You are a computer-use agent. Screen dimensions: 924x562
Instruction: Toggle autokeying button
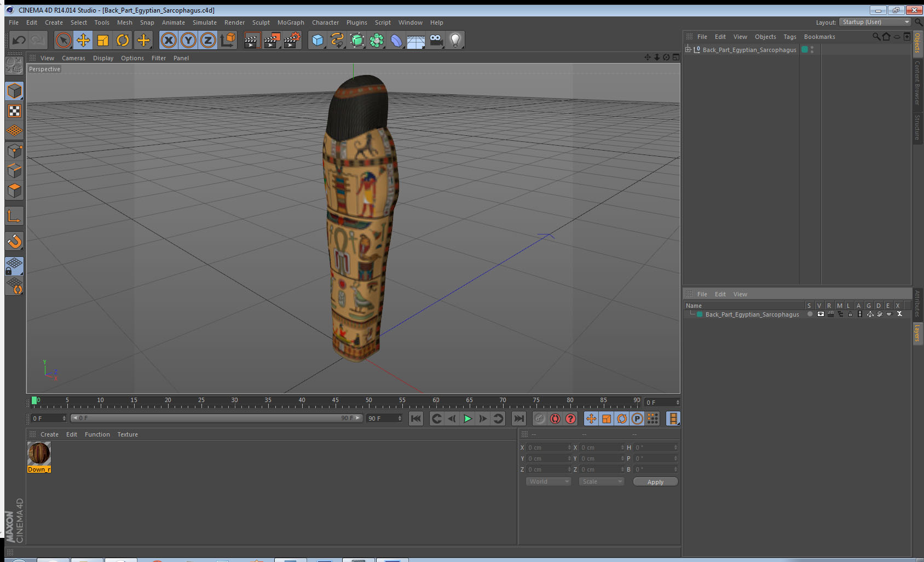tap(555, 418)
